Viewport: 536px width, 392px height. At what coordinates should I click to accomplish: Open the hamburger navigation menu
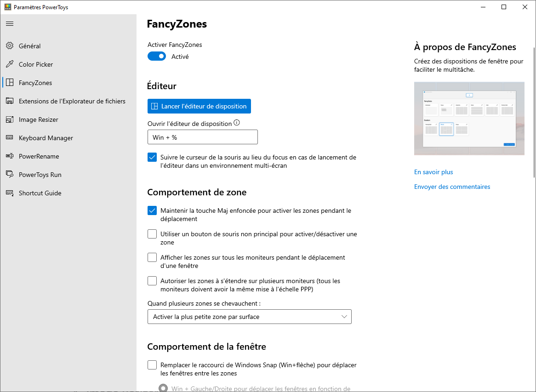click(10, 23)
